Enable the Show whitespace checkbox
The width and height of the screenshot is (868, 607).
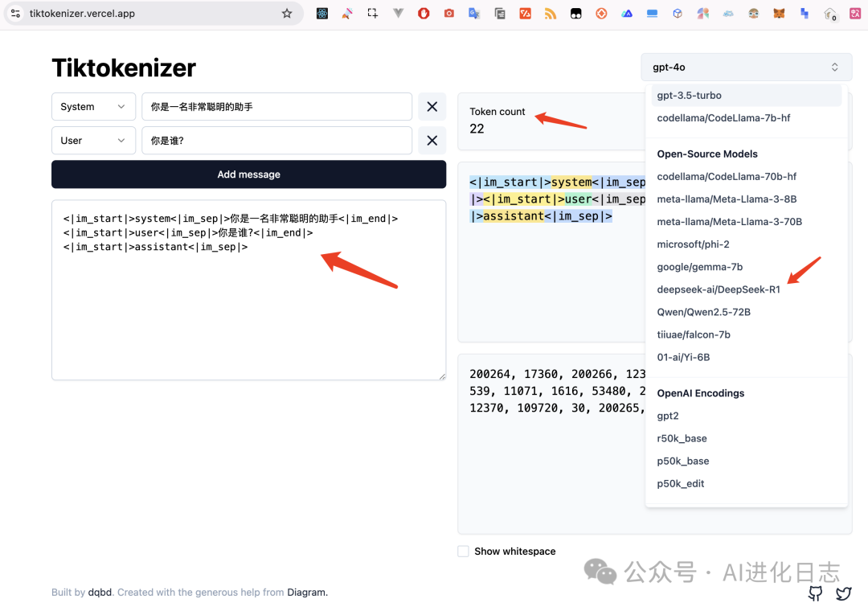pos(464,551)
